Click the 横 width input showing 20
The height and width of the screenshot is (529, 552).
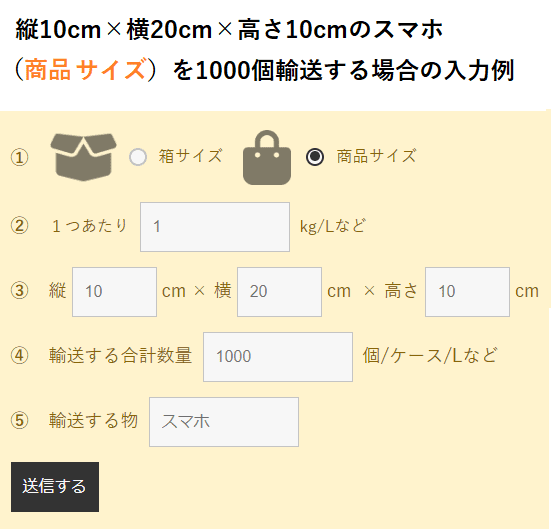(x=279, y=292)
